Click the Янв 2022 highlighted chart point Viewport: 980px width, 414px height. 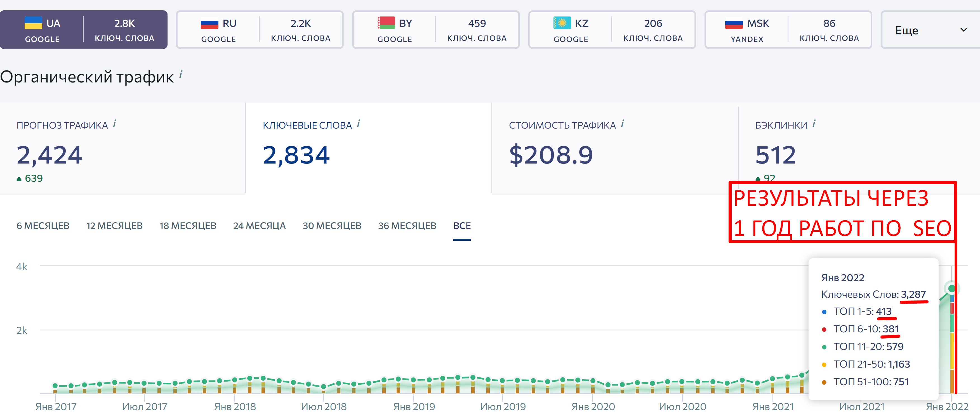[951, 288]
